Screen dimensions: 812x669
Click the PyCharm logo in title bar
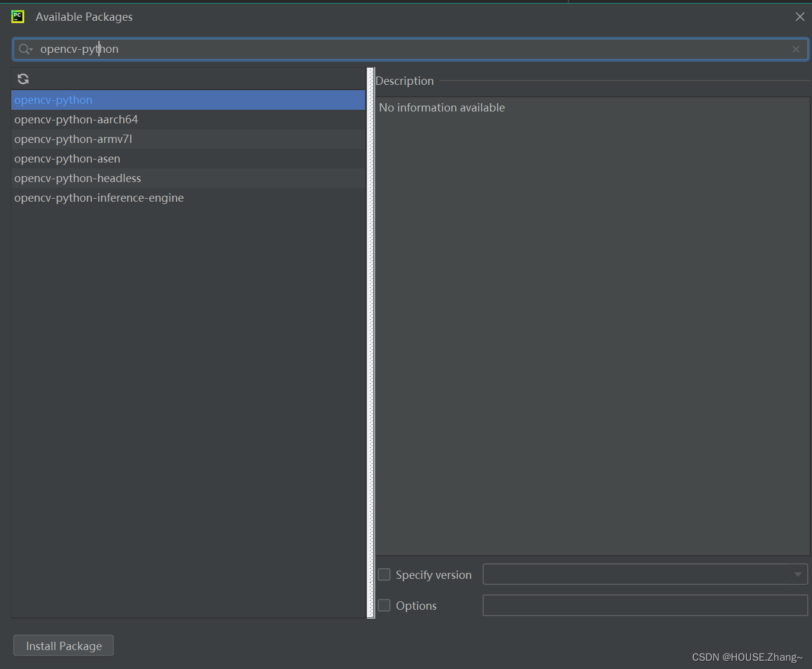coord(18,17)
